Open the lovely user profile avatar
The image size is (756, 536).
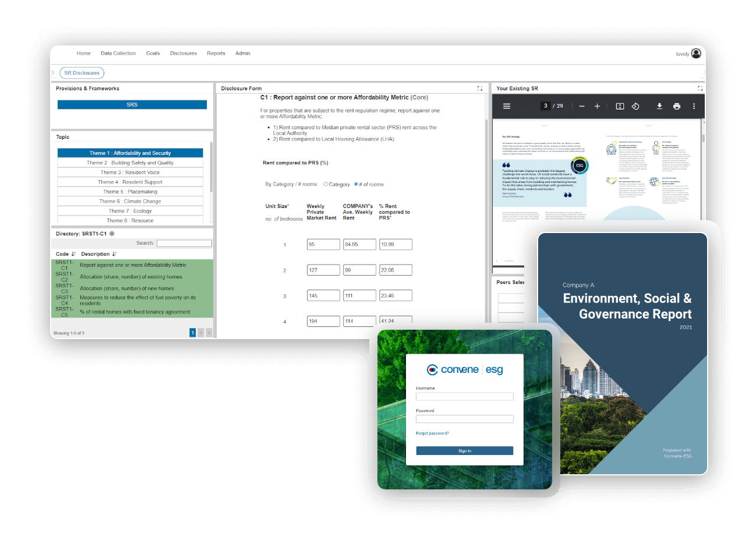[x=696, y=54]
